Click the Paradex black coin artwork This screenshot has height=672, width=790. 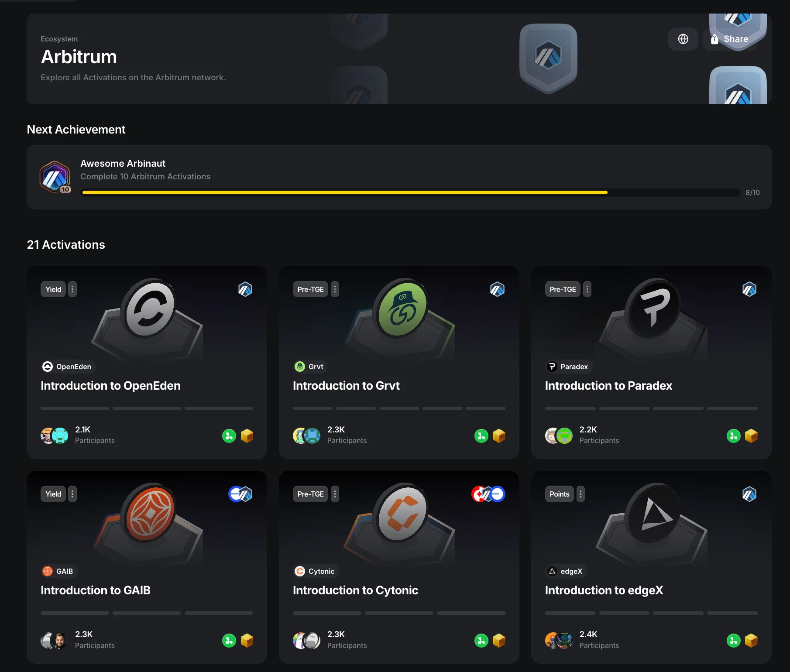(653, 309)
